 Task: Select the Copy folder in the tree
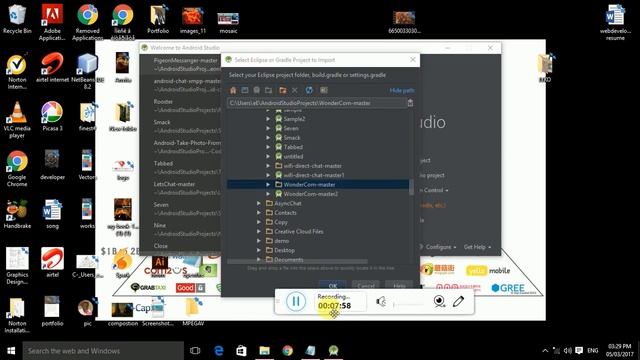(x=281, y=222)
